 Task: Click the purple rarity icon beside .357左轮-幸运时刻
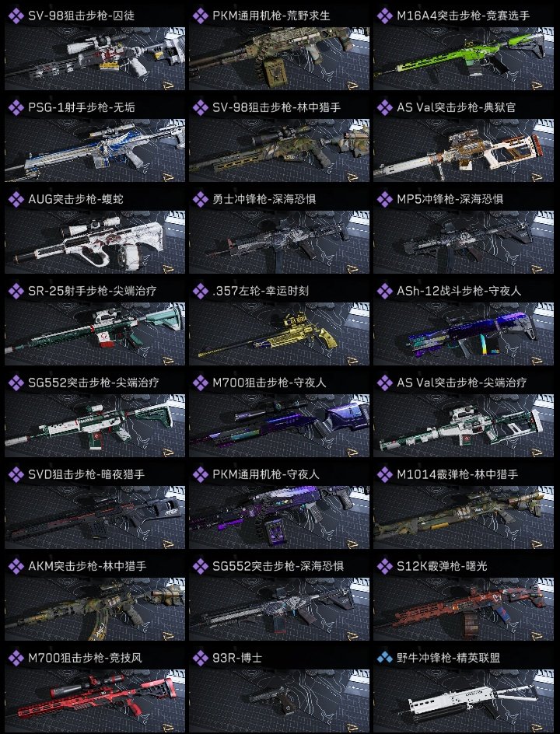coord(201,291)
